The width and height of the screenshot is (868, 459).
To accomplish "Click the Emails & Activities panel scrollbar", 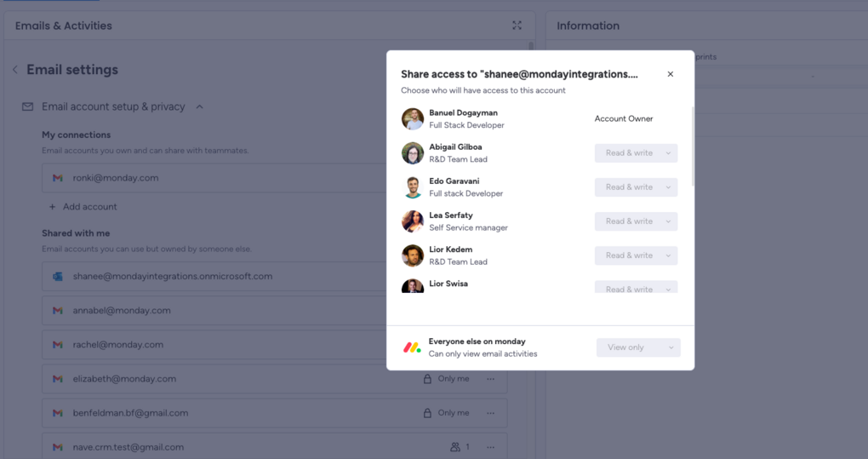I will click(x=531, y=47).
